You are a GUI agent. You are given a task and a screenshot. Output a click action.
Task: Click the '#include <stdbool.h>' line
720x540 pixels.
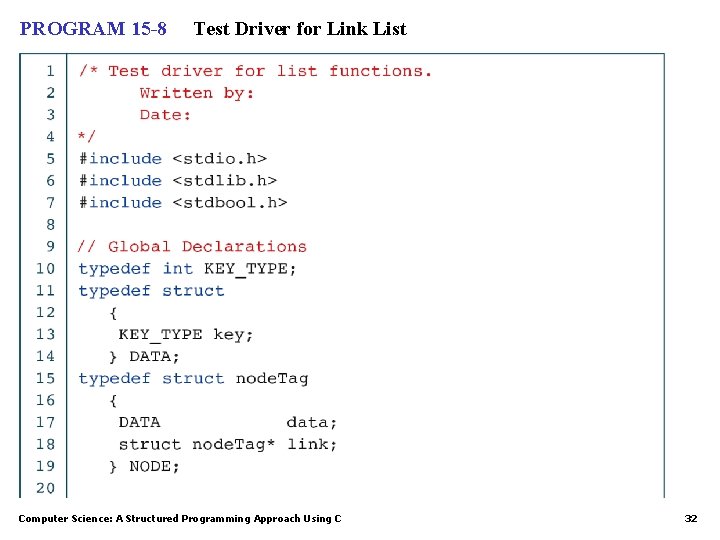(x=183, y=202)
